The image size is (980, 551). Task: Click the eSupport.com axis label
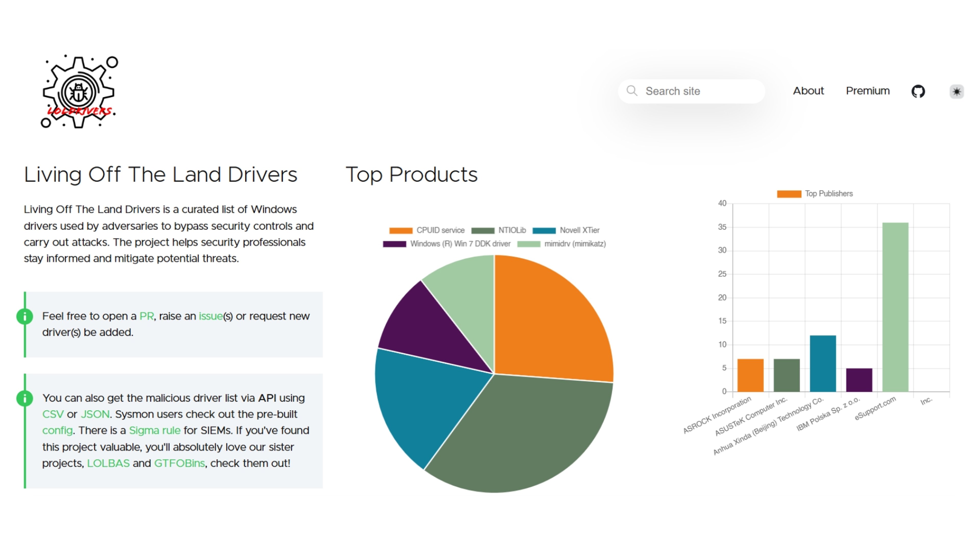875,408
